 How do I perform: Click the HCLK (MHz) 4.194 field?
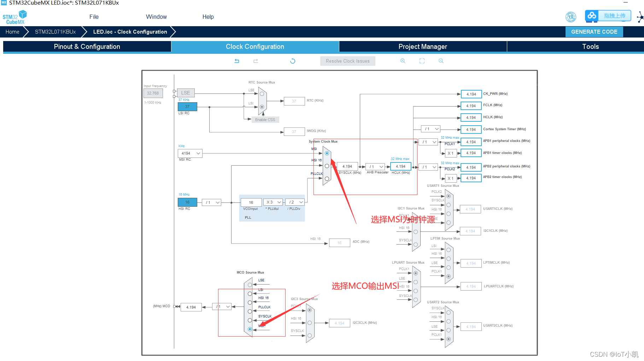pyautogui.click(x=401, y=166)
